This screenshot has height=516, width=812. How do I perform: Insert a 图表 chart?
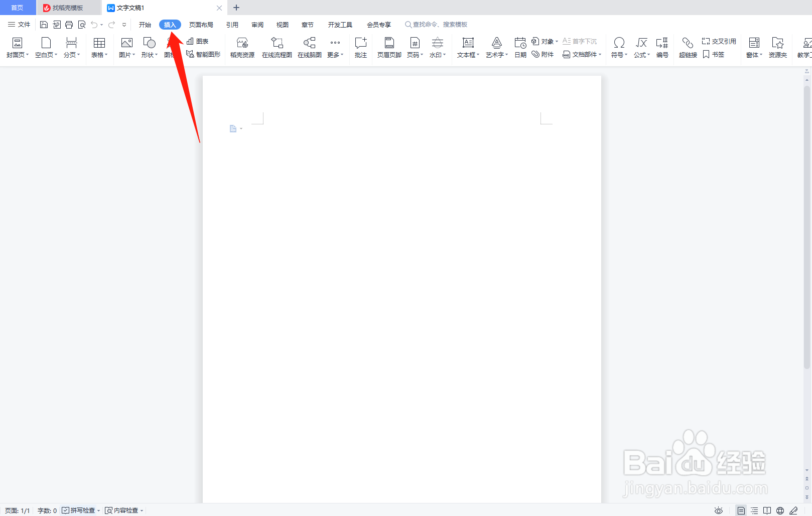[x=197, y=41]
